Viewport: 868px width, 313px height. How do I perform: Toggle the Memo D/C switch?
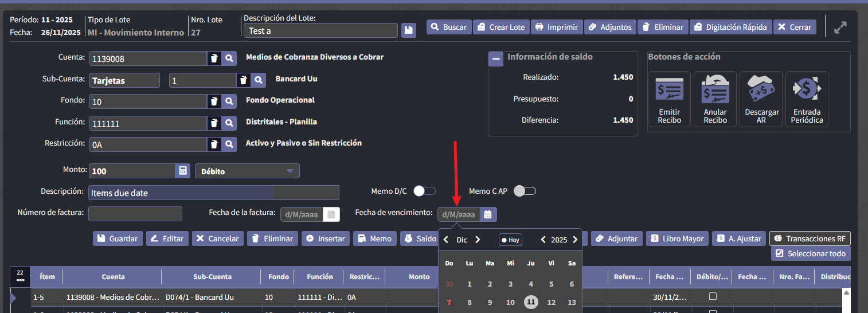coord(425,191)
